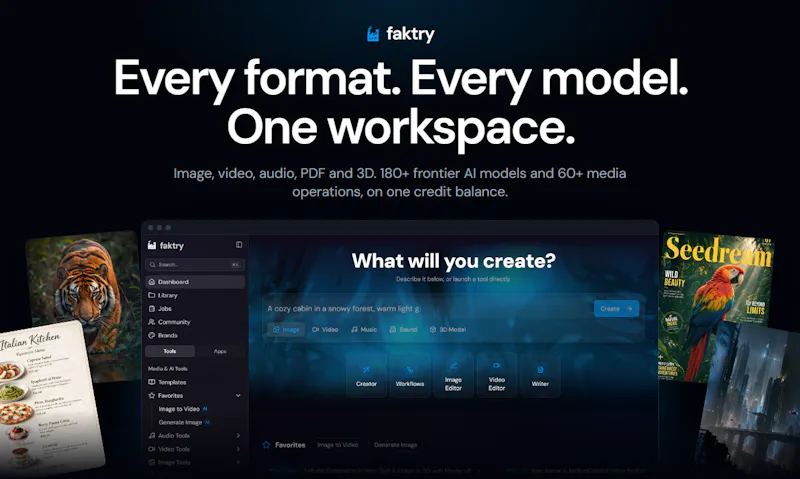This screenshot has width=800, height=479.
Task: Open the dark city skyline thumbnail
Action: coord(750,400)
